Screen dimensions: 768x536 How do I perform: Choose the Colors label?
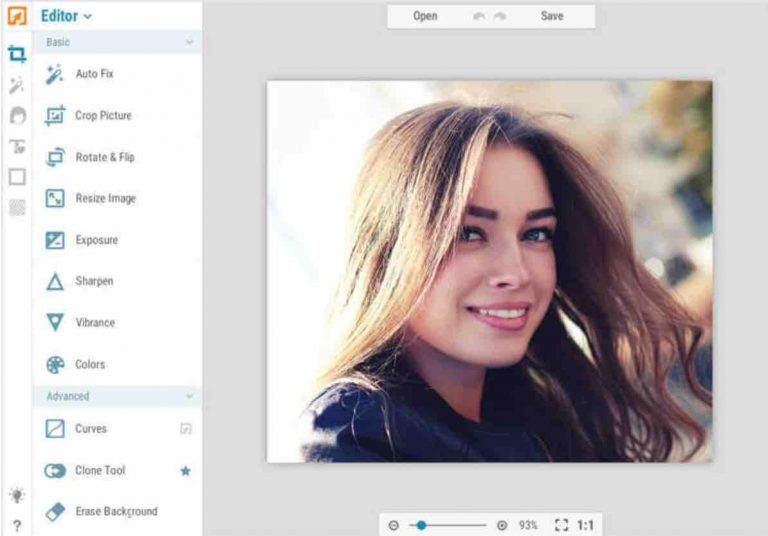(90, 365)
